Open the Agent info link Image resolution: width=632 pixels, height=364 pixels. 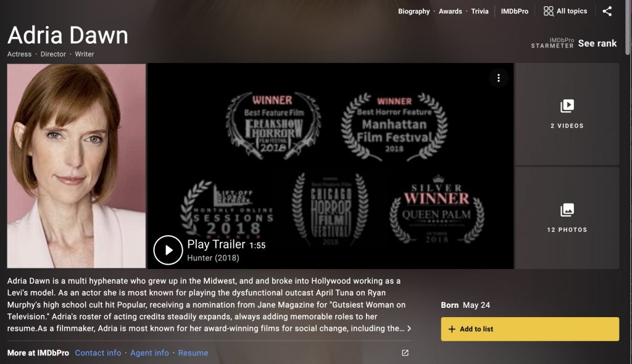point(149,353)
